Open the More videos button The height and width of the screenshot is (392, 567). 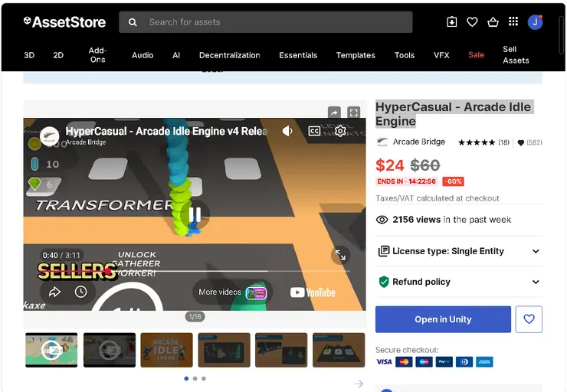coord(233,292)
